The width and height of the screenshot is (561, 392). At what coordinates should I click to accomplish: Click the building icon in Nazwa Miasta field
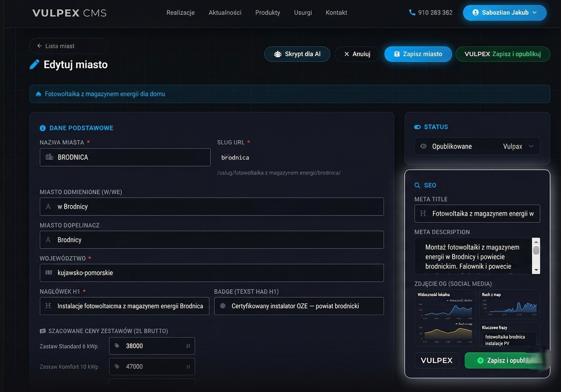[49, 157]
